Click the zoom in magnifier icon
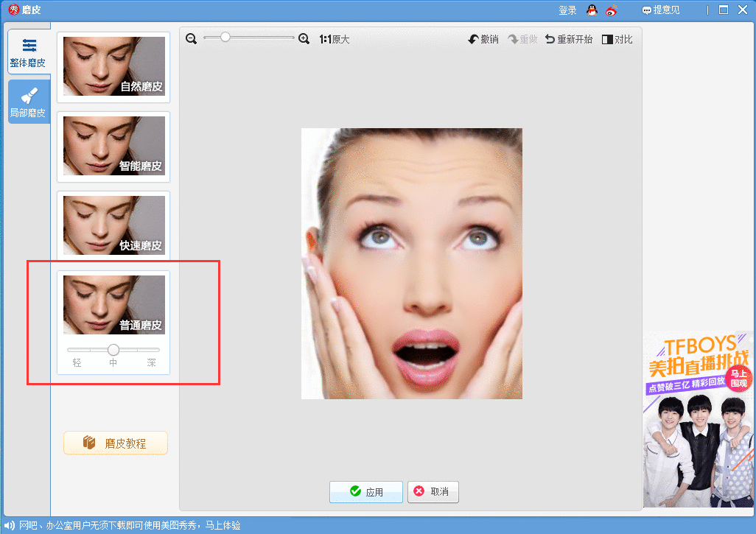756x534 pixels. coord(304,39)
